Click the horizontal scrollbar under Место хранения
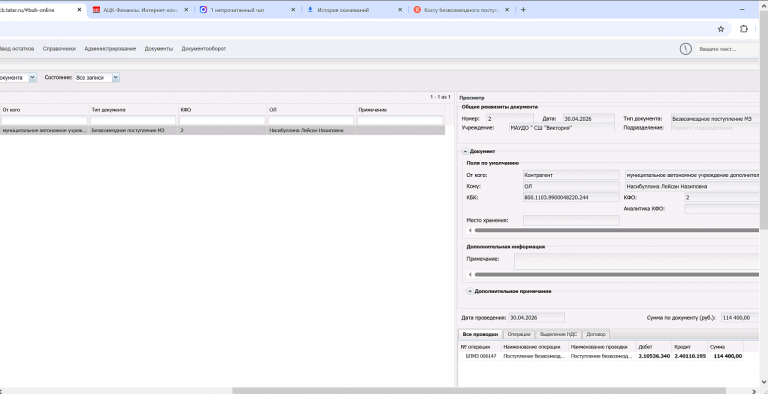The image size is (768, 394). click(617, 230)
